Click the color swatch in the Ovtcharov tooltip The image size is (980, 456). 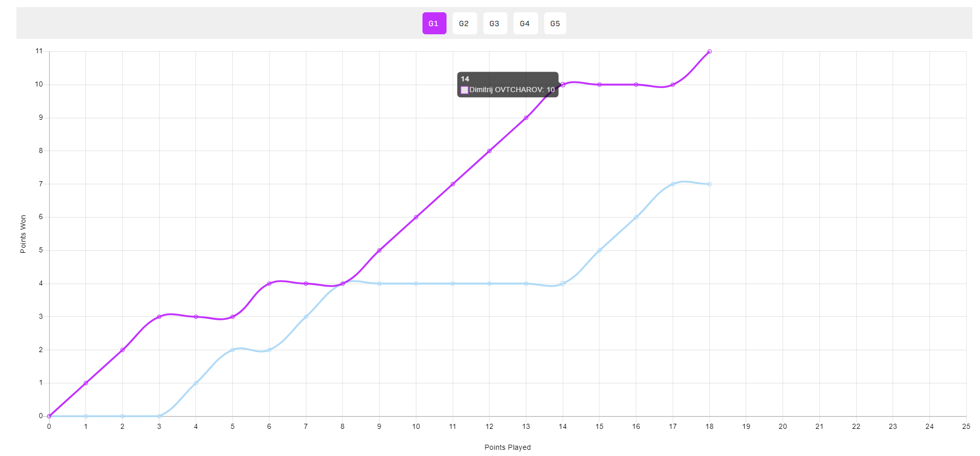464,90
